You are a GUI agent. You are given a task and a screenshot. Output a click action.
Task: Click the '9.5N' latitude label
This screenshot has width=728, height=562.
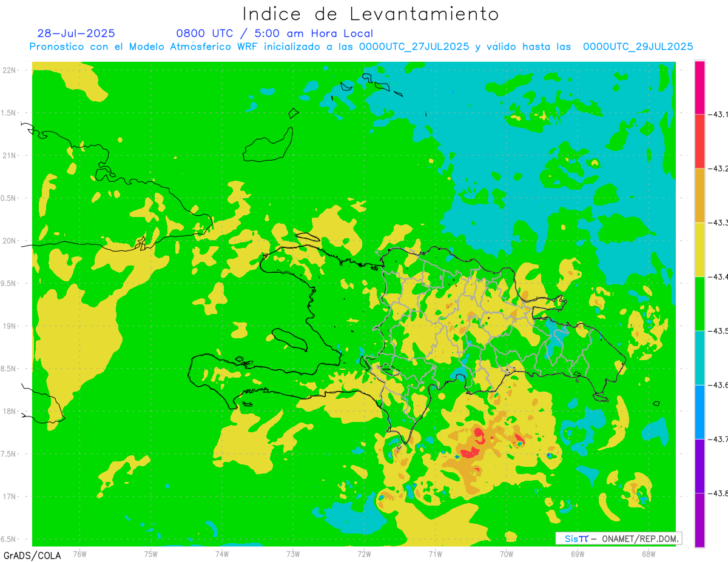[8, 283]
